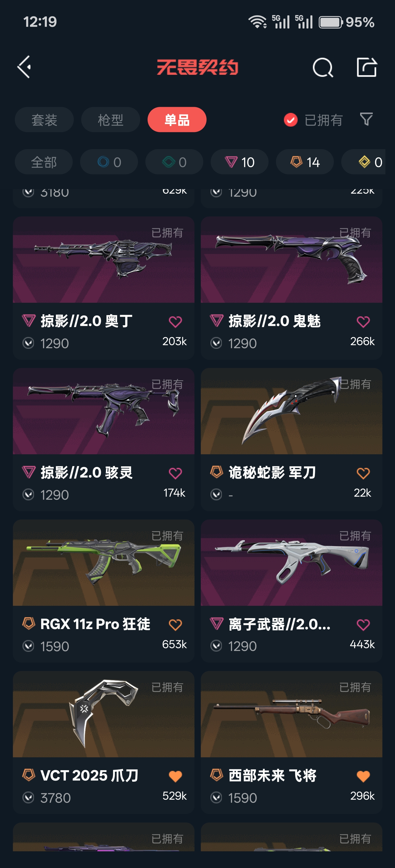Select the 全部 rarity filter
The image size is (395, 868).
coord(44,162)
